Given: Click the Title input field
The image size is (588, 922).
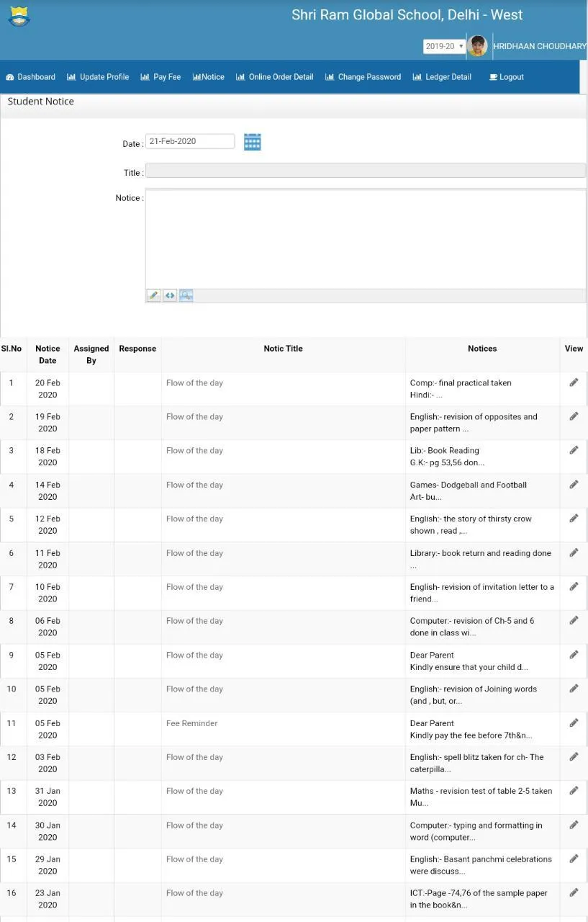Looking at the screenshot, I should (x=365, y=171).
